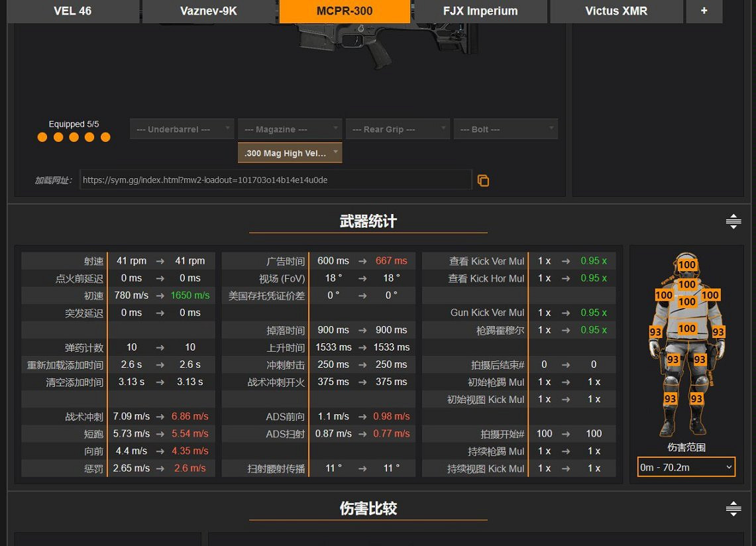
Task: Open the Bolt attachment dropdown
Action: [506, 129]
